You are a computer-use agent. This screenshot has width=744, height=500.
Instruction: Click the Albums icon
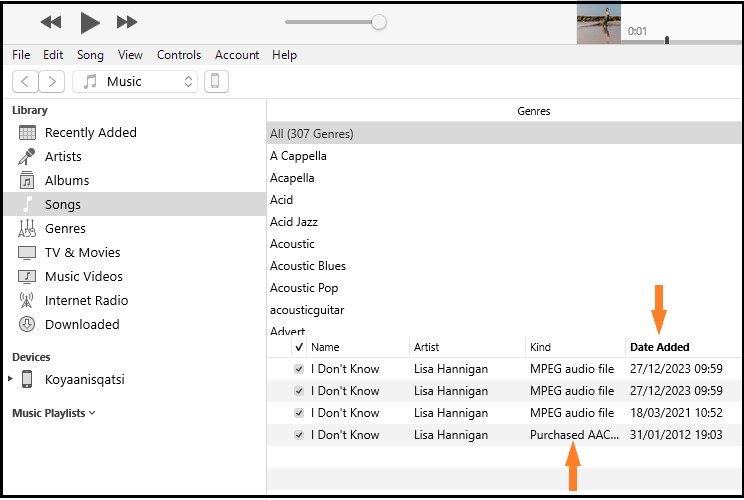pos(27,180)
